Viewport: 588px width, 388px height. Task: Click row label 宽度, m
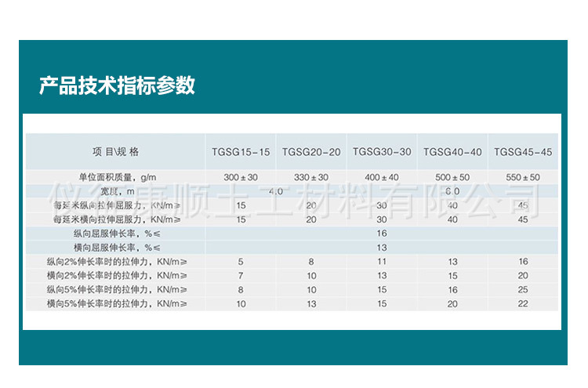(x=118, y=191)
